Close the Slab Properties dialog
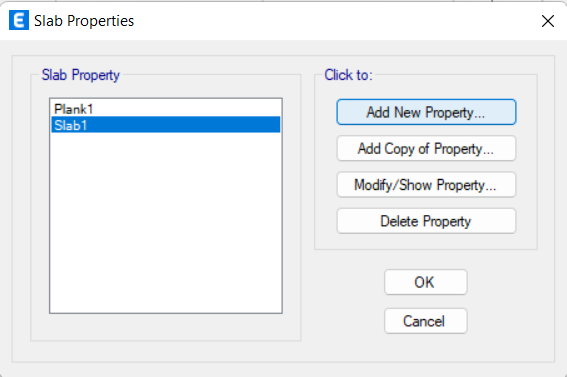Image resolution: width=567 pixels, height=377 pixels. pos(548,21)
